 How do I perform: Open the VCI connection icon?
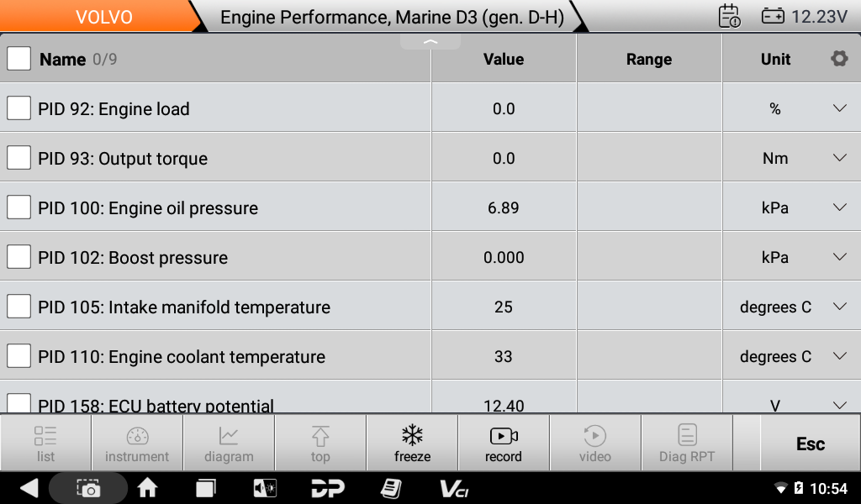pos(454,488)
